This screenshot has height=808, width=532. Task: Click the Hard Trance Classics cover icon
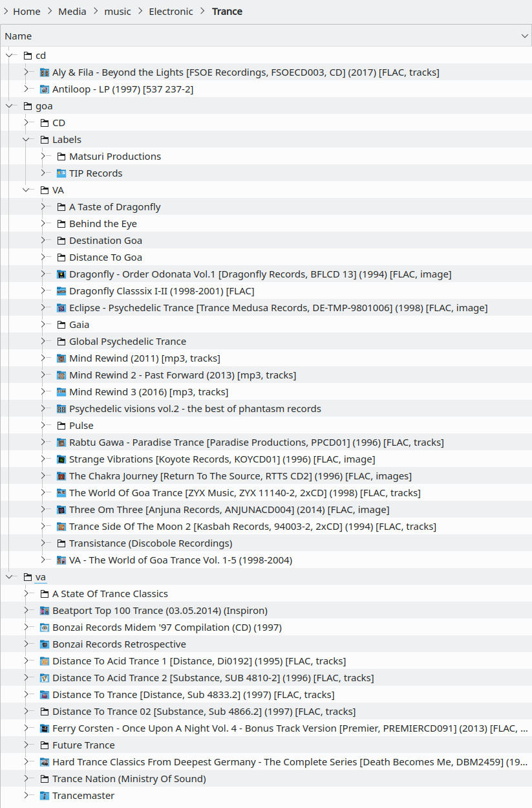tap(45, 762)
